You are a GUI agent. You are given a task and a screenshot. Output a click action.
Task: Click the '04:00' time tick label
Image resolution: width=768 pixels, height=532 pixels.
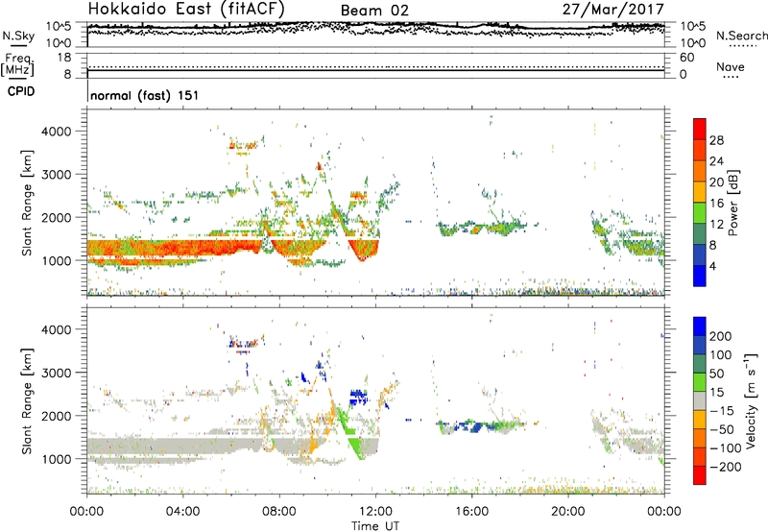click(x=182, y=512)
